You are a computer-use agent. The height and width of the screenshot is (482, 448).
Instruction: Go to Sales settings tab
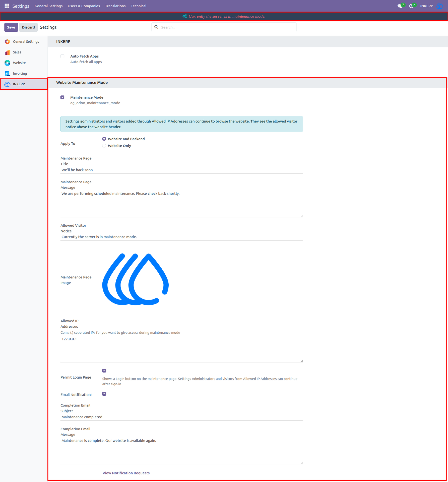24,52
